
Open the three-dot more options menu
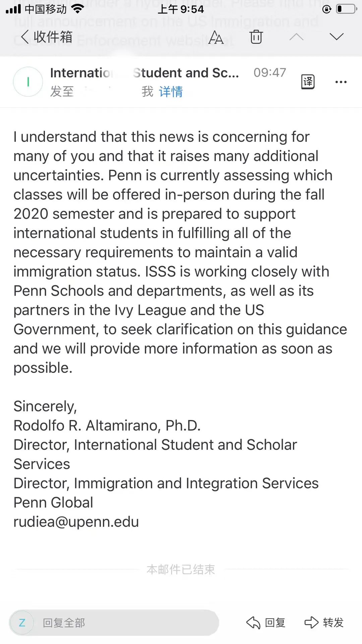341,82
